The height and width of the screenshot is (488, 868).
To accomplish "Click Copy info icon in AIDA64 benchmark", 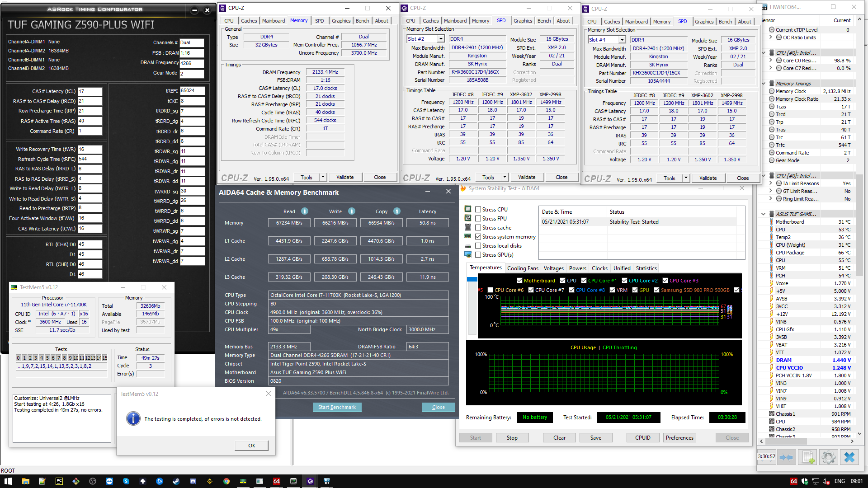I will pyautogui.click(x=397, y=211).
